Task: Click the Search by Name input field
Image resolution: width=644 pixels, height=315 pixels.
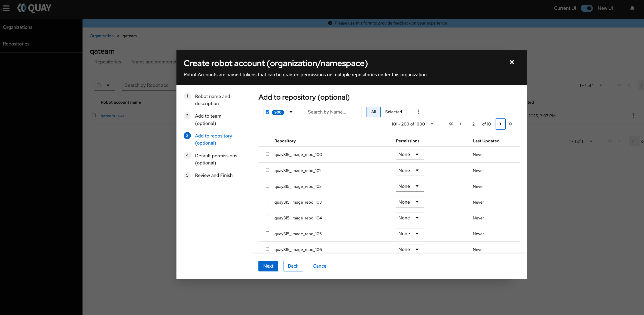Action: tap(333, 112)
